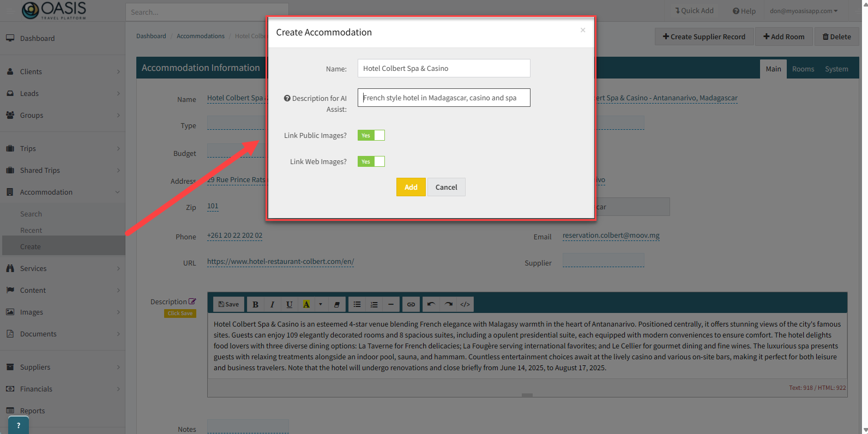
Task: Collapse the Accommodation menu chevron
Action: [118, 192]
